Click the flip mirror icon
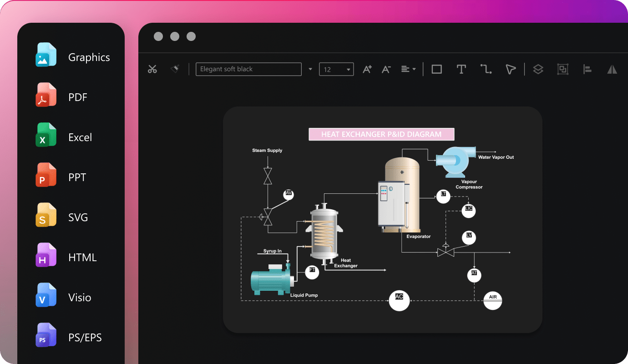 coord(612,69)
